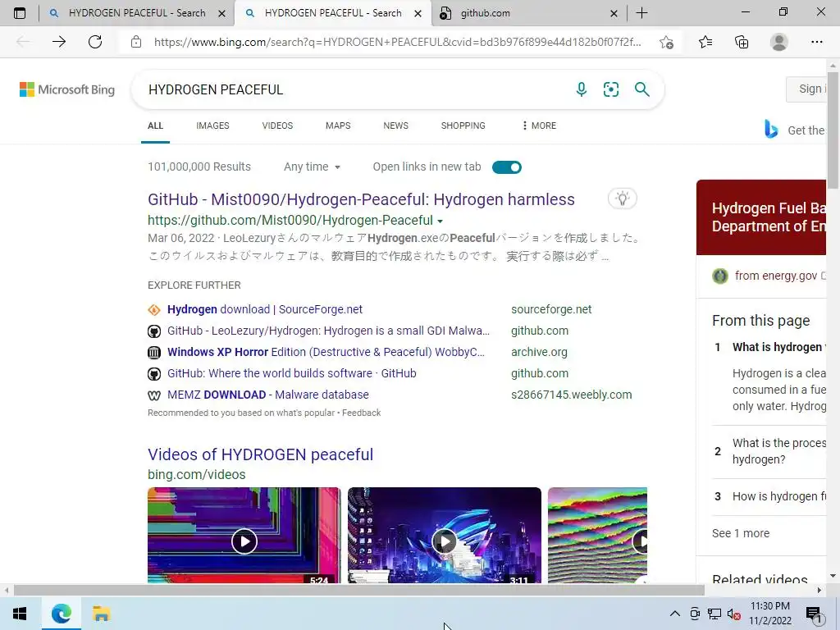This screenshot has height=630, width=840.
Task: Open the Collections icon
Action: [742, 42]
